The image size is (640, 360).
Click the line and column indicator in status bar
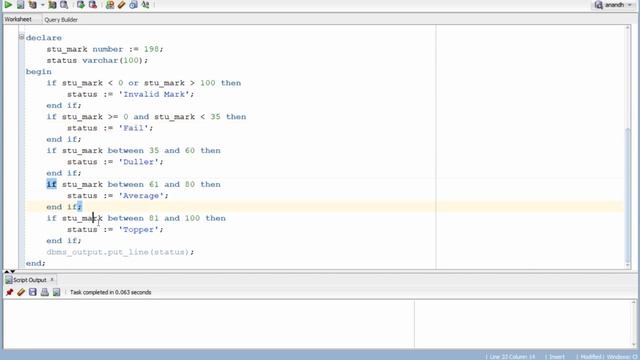point(512,357)
